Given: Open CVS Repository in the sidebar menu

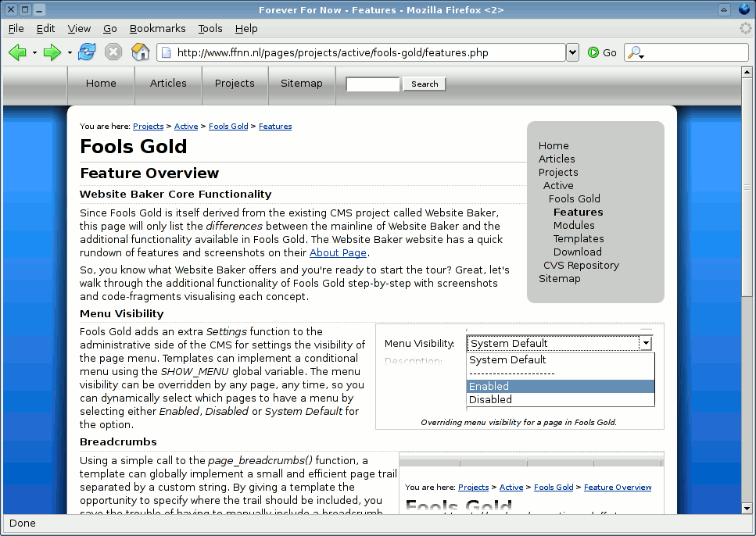Looking at the screenshot, I should (x=581, y=265).
